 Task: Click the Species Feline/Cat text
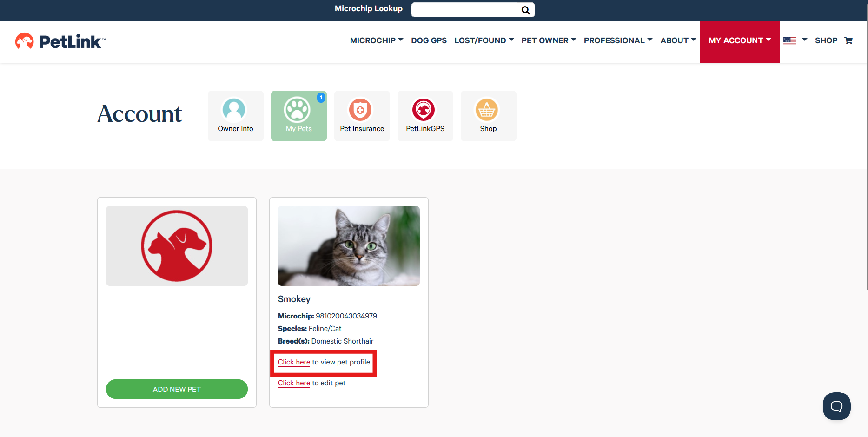pyautogui.click(x=310, y=329)
